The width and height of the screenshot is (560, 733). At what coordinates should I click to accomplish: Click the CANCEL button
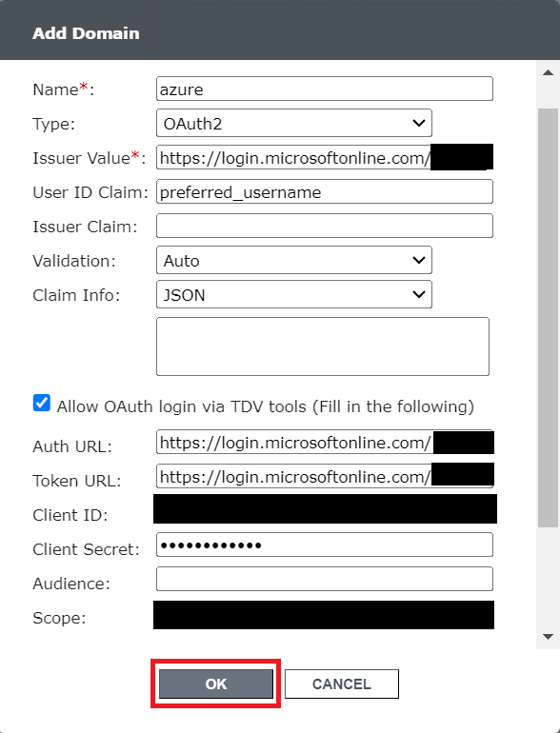point(342,683)
